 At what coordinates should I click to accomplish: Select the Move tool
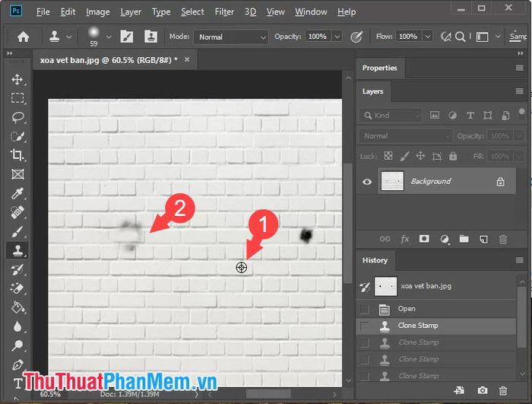(17, 80)
